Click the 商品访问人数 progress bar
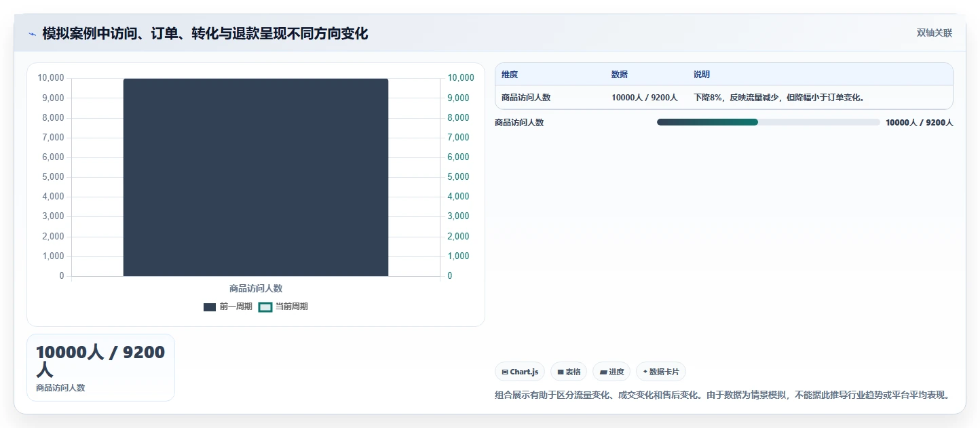Image resolution: width=980 pixels, height=428 pixels. point(768,122)
